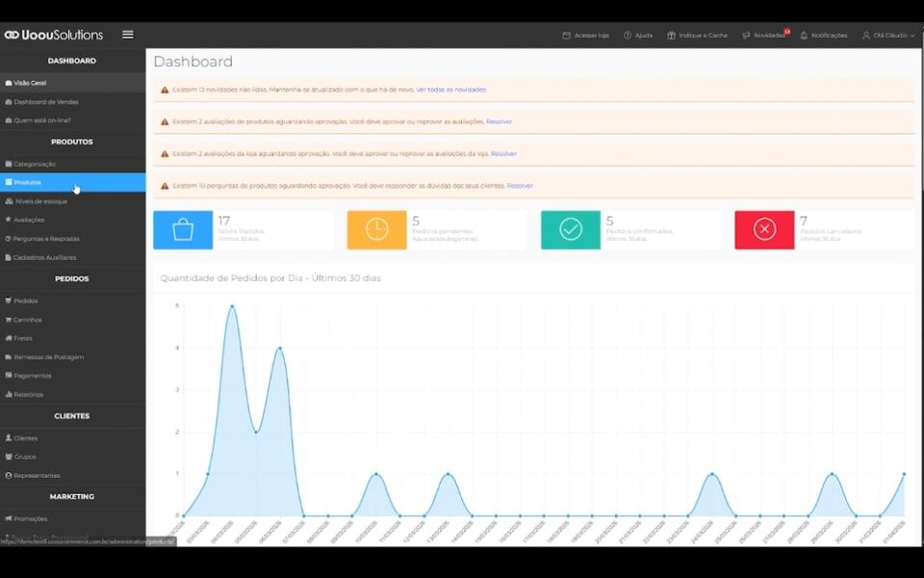Click Resolver link for product questions alert
This screenshot has height=578, width=924.
coord(520,186)
